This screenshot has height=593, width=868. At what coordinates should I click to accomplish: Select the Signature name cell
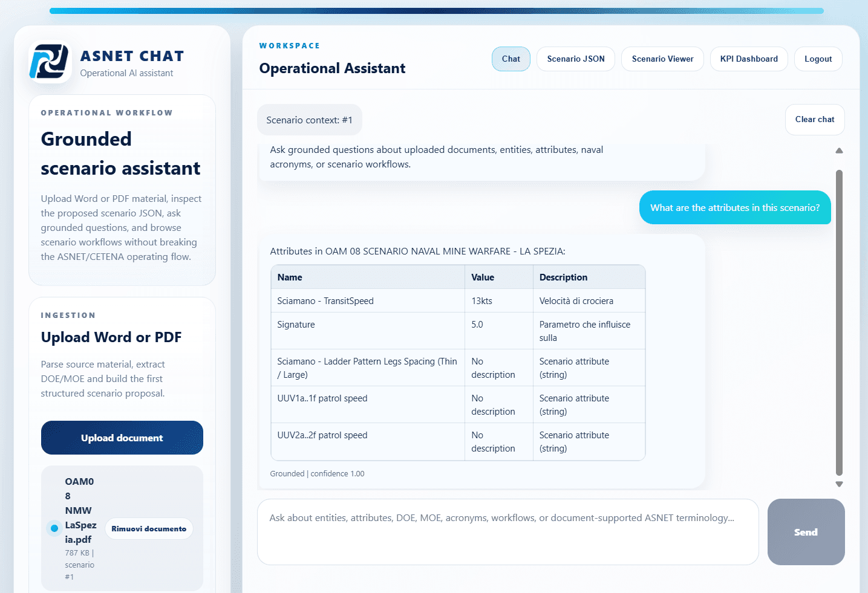[x=368, y=331]
